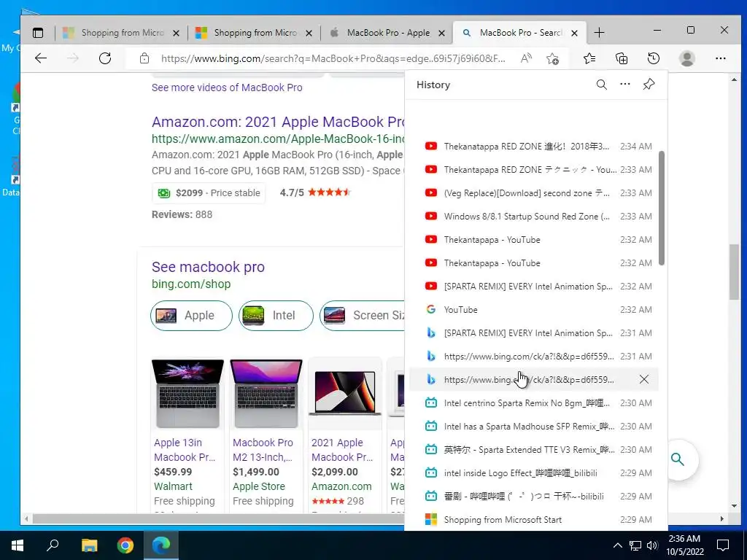Open the tab actions menu icon
The height and width of the screenshot is (560, 747).
[38, 33]
